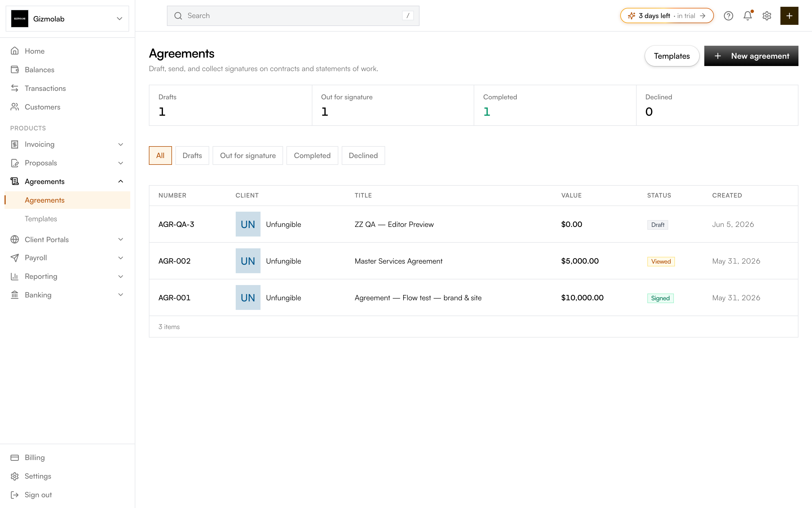Expand the Proposals section chevron
The width and height of the screenshot is (812, 508).
(x=121, y=163)
